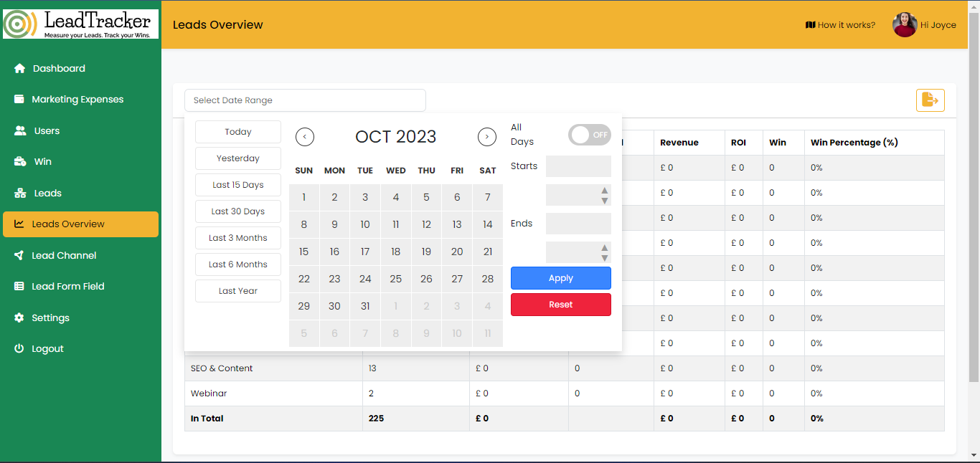Click the page vertical scrollbar
This screenshot has height=463, width=980.
point(974,196)
